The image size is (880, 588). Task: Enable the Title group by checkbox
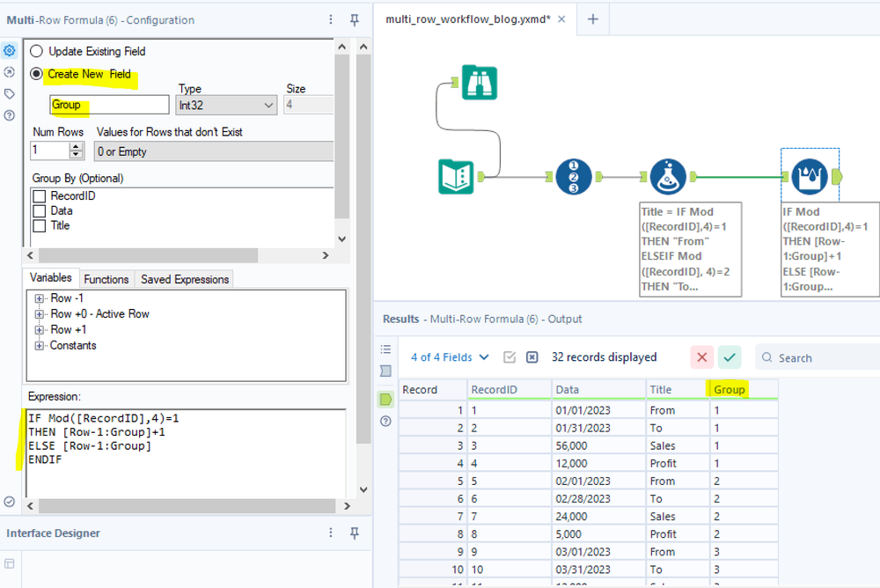coord(39,225)
